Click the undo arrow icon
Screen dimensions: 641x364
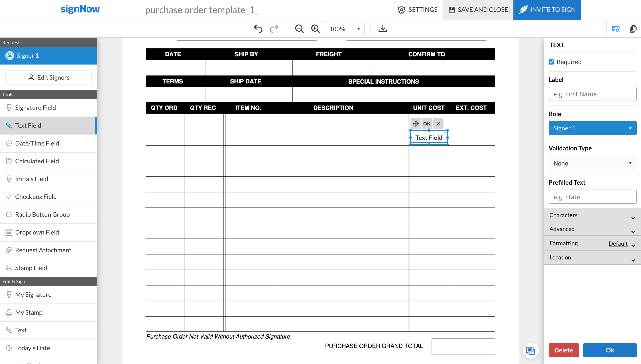(258, 29)
